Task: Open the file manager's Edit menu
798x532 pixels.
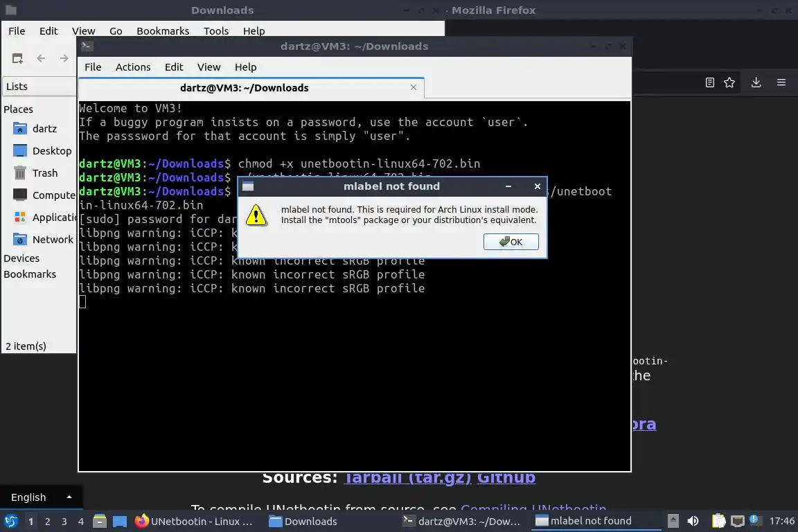Action: tap(48, 31)
